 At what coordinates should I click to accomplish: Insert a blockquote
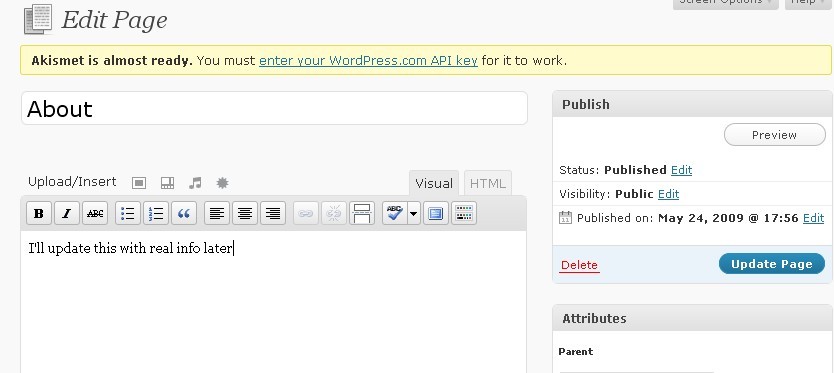184,213
